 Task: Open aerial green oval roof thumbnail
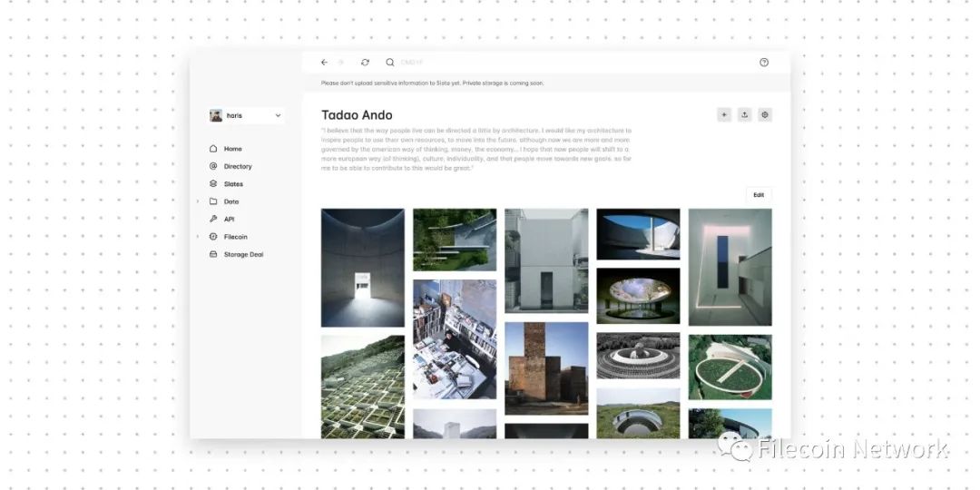coord(730,367)
